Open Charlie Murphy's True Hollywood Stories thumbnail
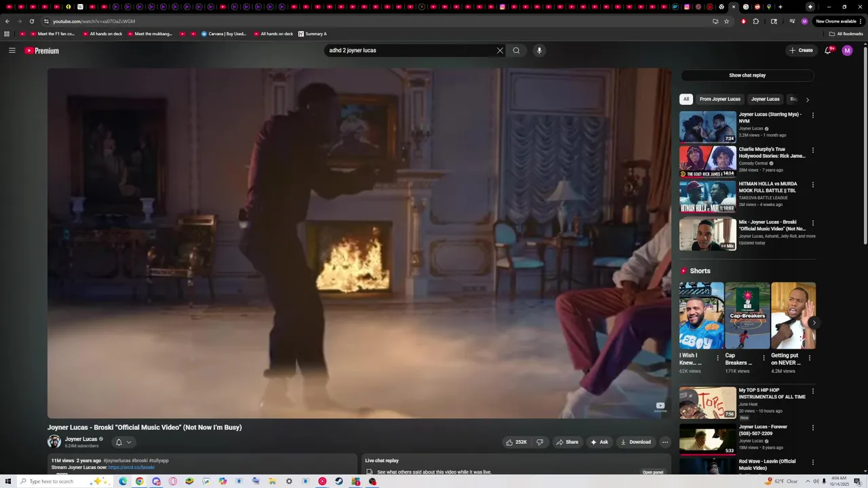This screenshot has width=868, height=488. 707,161
